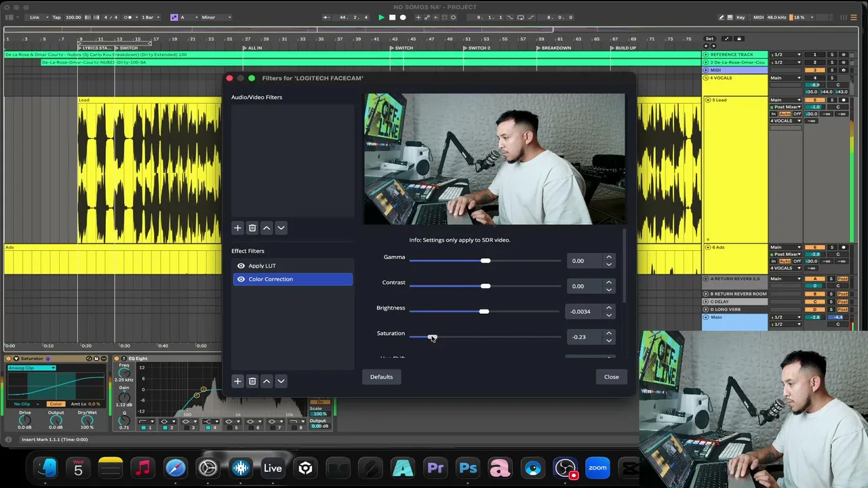Toggle the Key map mode switch
Screen dimensions: 868x488
[741, 17]
